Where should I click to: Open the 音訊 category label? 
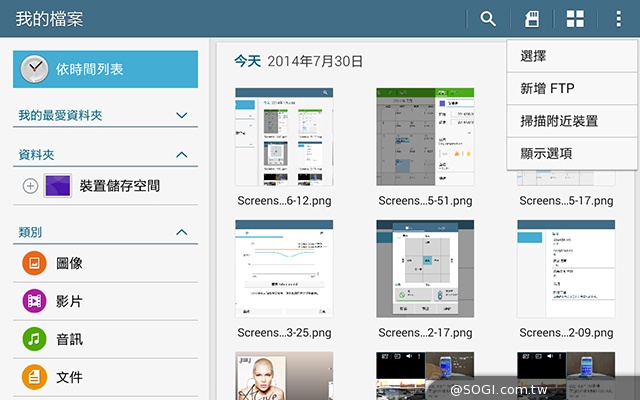[69, 339]
